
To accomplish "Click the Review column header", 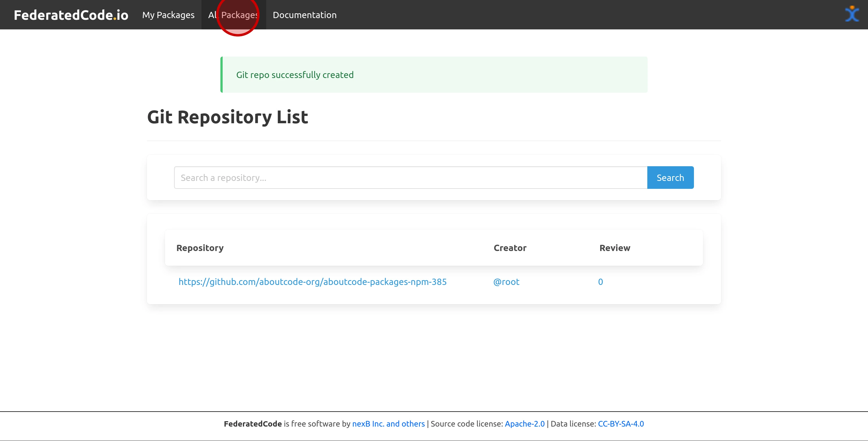I will click(615, 248).
